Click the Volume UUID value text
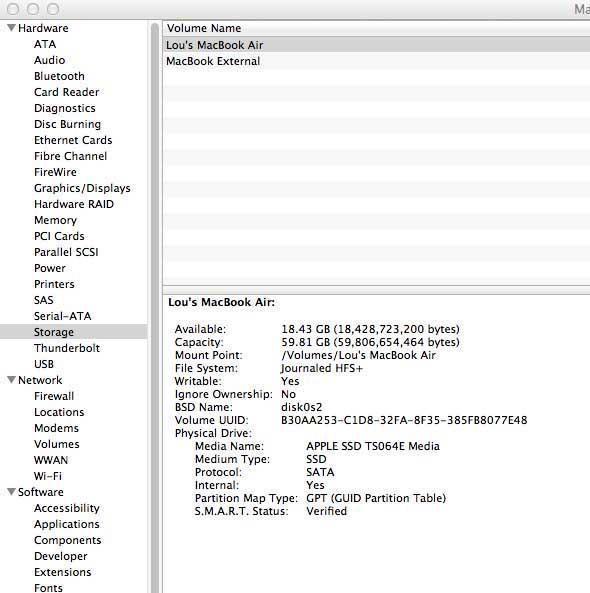 click(404, 420)
